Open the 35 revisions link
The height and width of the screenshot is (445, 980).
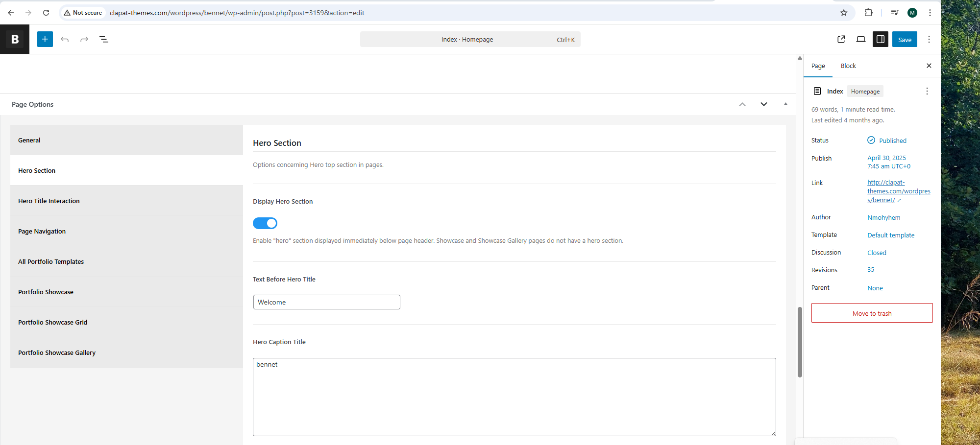coord(871,270)
